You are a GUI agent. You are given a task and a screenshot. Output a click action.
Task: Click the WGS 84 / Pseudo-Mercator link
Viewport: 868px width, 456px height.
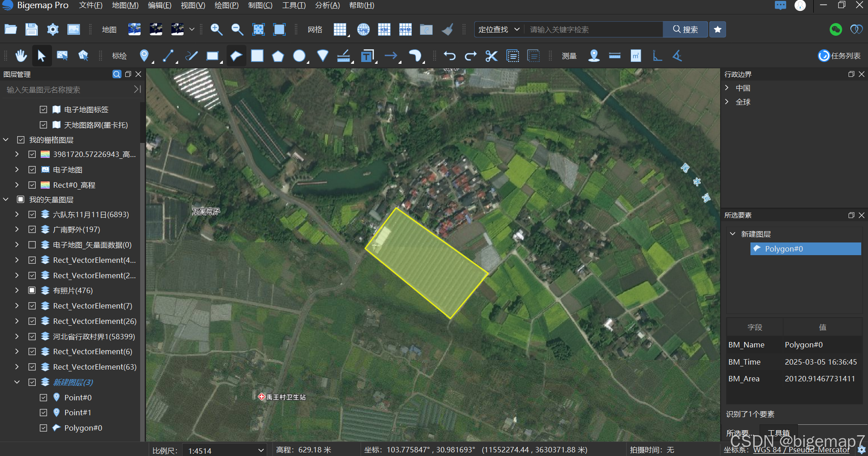[801, 450]
